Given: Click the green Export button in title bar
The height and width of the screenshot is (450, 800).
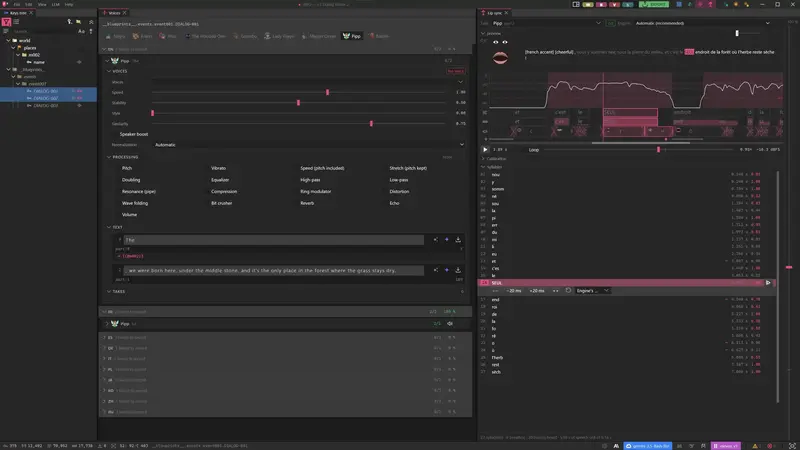Looking at the screenshot, I should [654, 4].
